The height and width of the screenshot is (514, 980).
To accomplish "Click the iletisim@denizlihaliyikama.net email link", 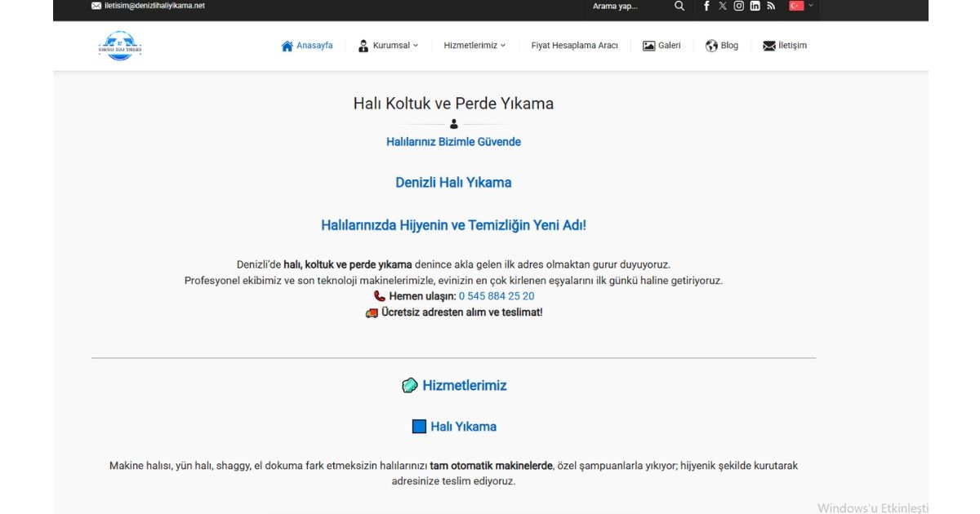I will click(154, 6).
